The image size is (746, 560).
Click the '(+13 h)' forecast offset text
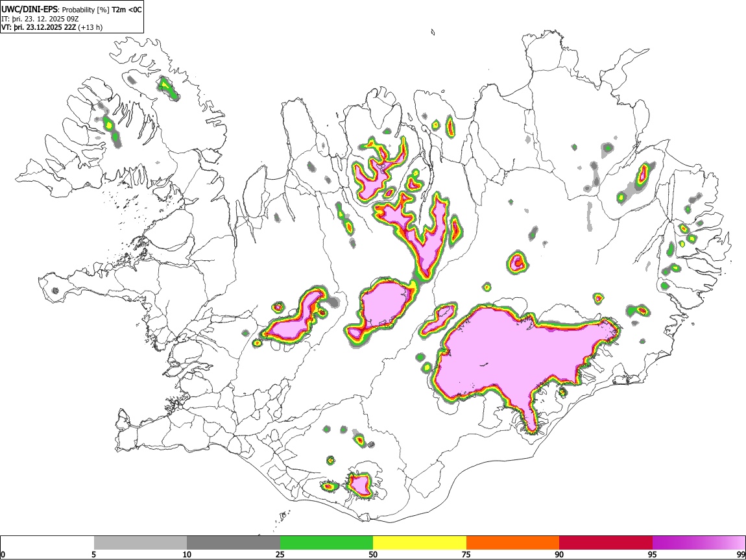pyautogui.click(x=90, y=27)
